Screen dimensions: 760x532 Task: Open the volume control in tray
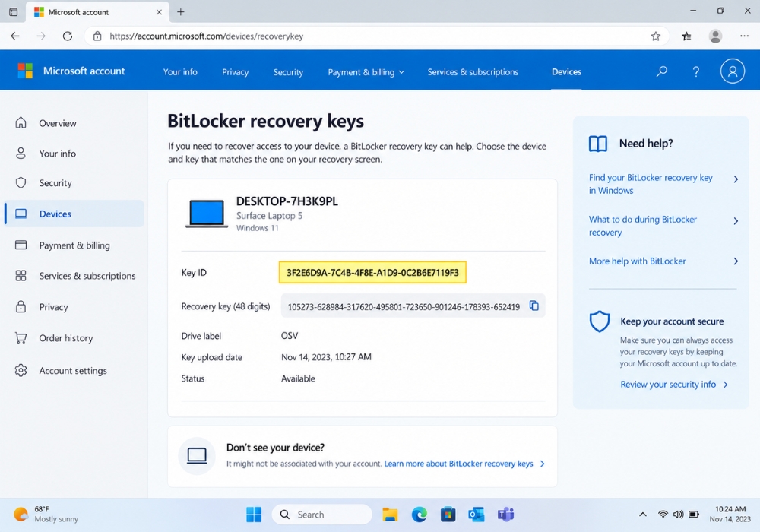(679, 515)
